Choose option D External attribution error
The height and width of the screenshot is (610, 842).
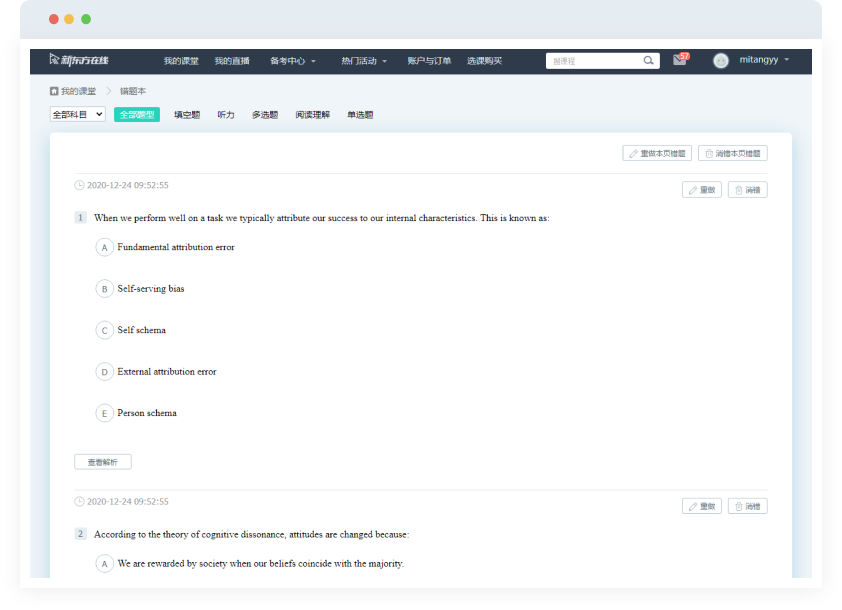click(x=104, y=372)
